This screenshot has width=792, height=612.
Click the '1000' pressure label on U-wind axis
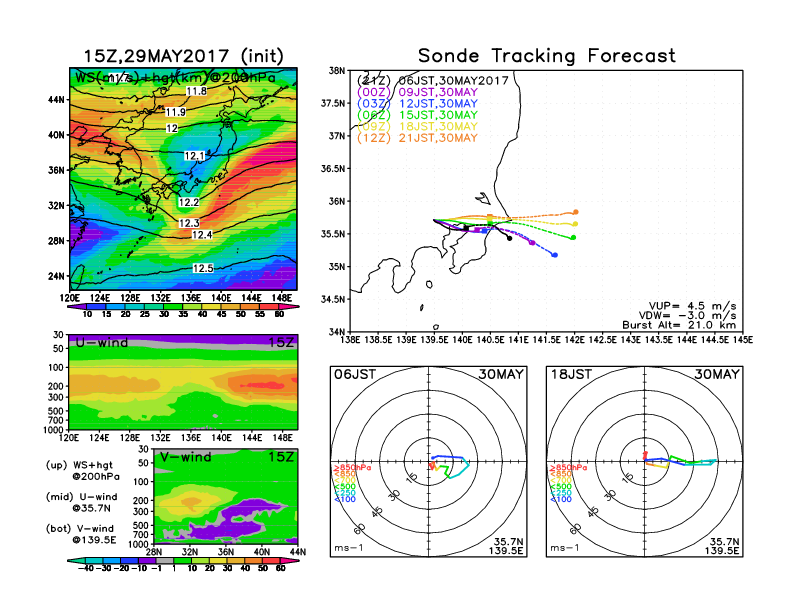click(x=54, y=430)
